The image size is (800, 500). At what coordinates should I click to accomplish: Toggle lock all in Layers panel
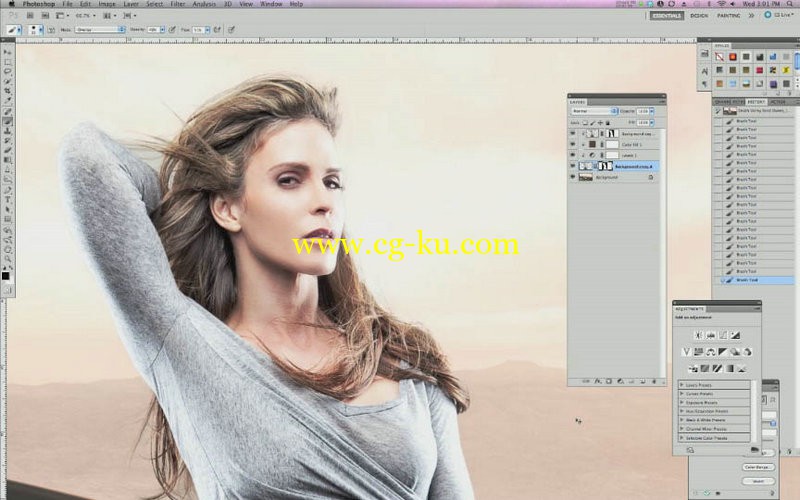click(x=608, y=123)
